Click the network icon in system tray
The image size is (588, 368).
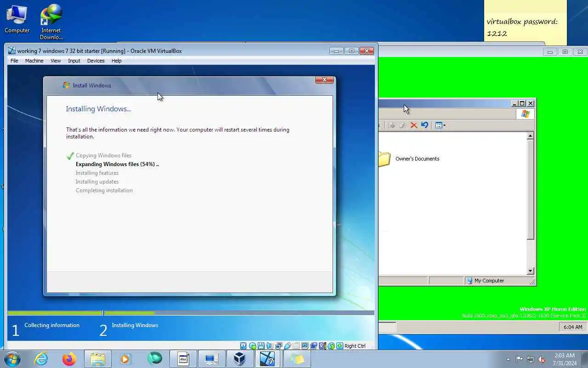(x=531, y=359)
